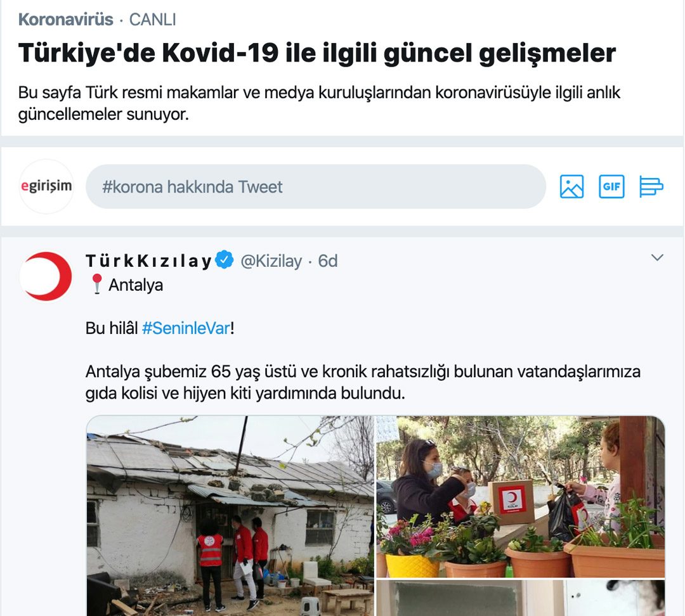Open Türk Kızılay crescent profile picture
Screen dimensions: 685x616
coord(46,276)
